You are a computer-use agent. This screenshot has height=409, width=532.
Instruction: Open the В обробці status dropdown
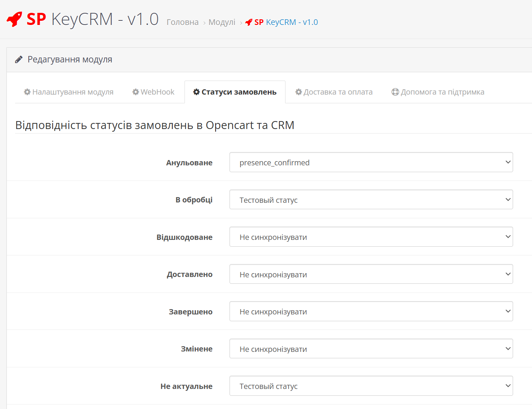[x=371, y=199]
